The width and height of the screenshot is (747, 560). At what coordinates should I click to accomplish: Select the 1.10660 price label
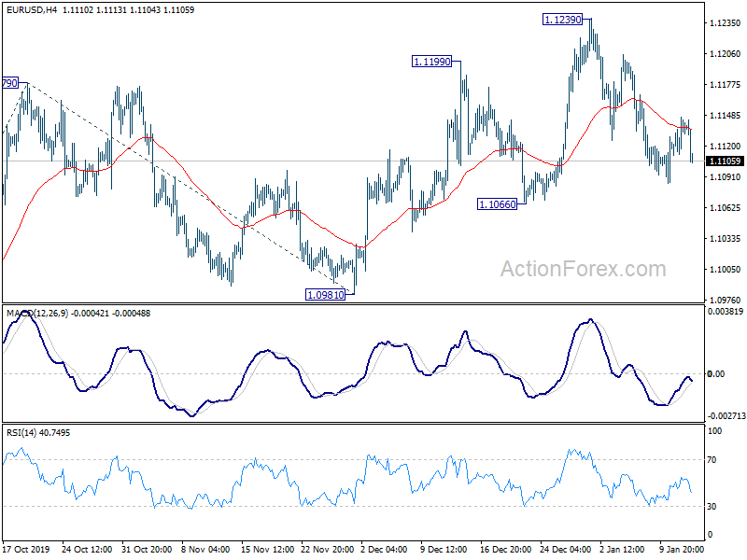point(498,204)
